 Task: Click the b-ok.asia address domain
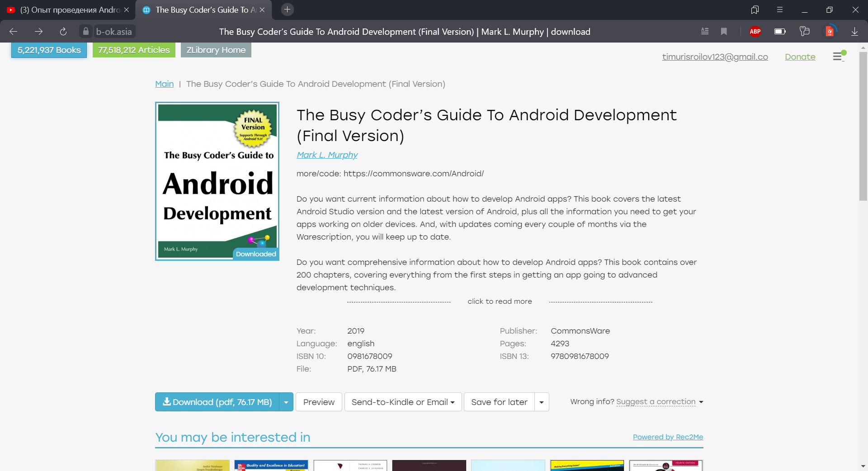(114, 32)
